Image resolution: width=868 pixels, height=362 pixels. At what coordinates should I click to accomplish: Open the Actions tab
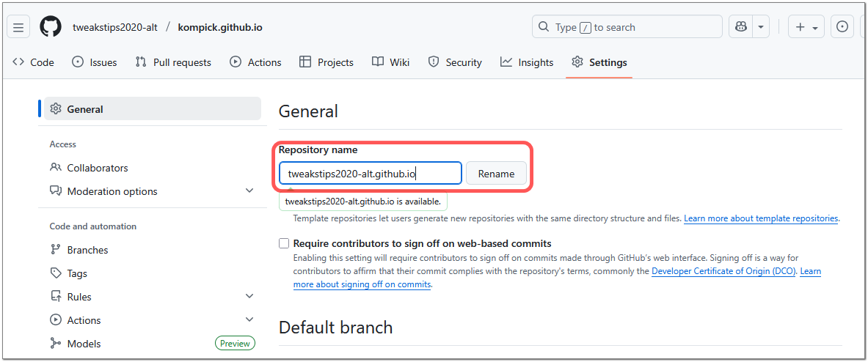click(256, 62)
